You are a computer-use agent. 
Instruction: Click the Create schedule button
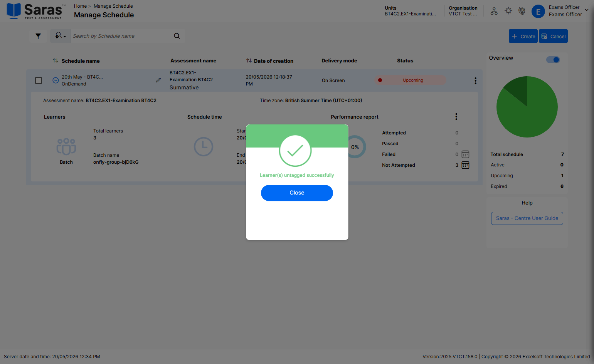point(523,36)
